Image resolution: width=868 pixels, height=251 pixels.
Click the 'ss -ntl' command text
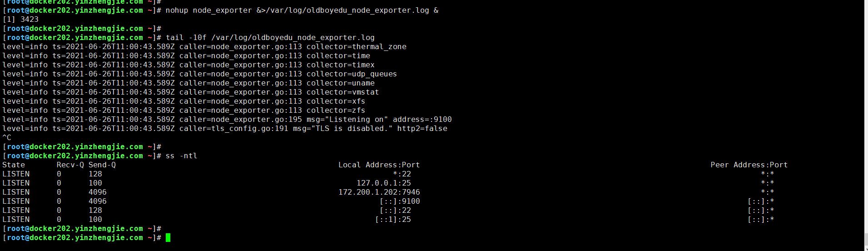click(x=182, y=156)
